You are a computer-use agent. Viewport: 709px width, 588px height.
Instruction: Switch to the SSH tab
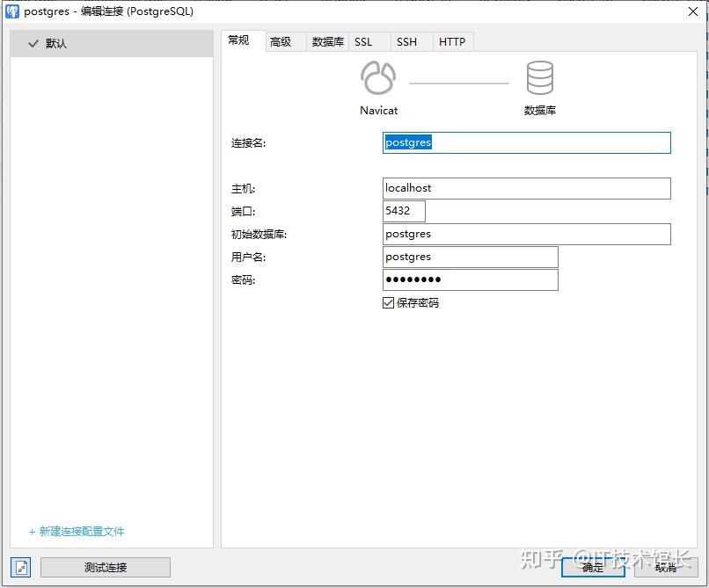(406, 40)
